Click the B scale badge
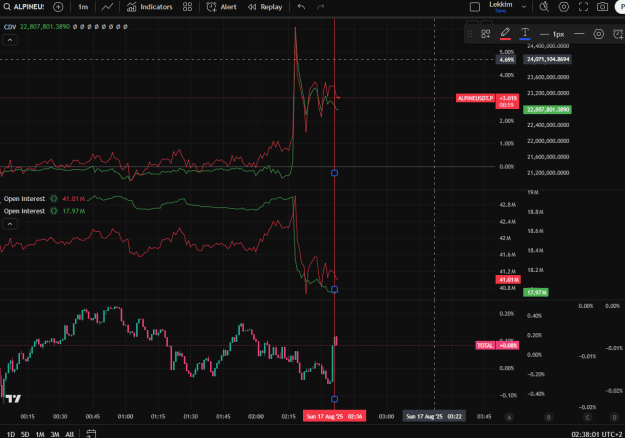Image resolution: width=625 pixels, height=438 pixels. [548, 417]
